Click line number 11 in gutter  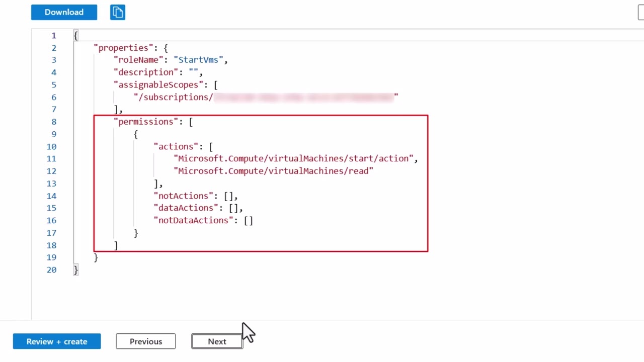[x=51, y=158]
